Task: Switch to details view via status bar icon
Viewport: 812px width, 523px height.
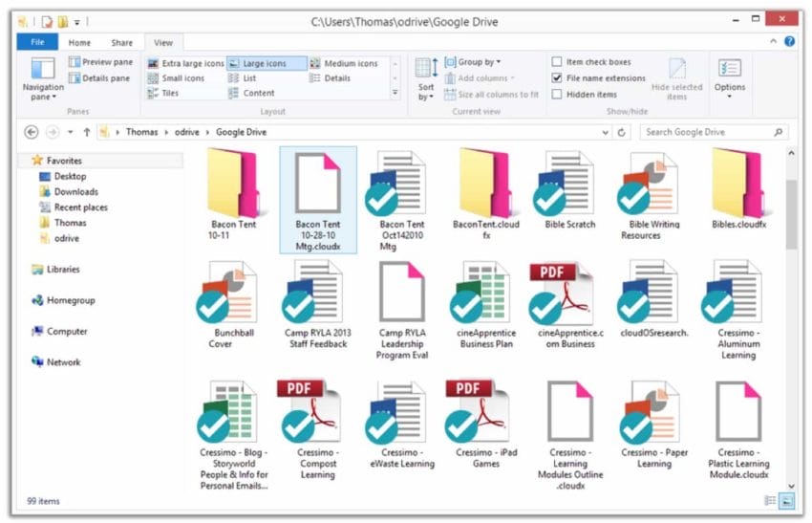Action: pyautogui.click(x=770, y=501)
